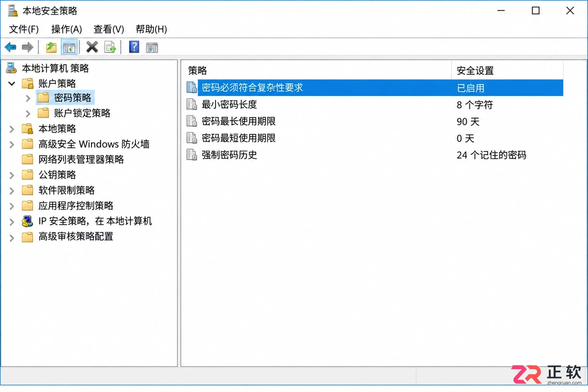This screenshot has width=588, height=392.
Task: Click the last toolbar icon after Help
Action: point(152,47)
